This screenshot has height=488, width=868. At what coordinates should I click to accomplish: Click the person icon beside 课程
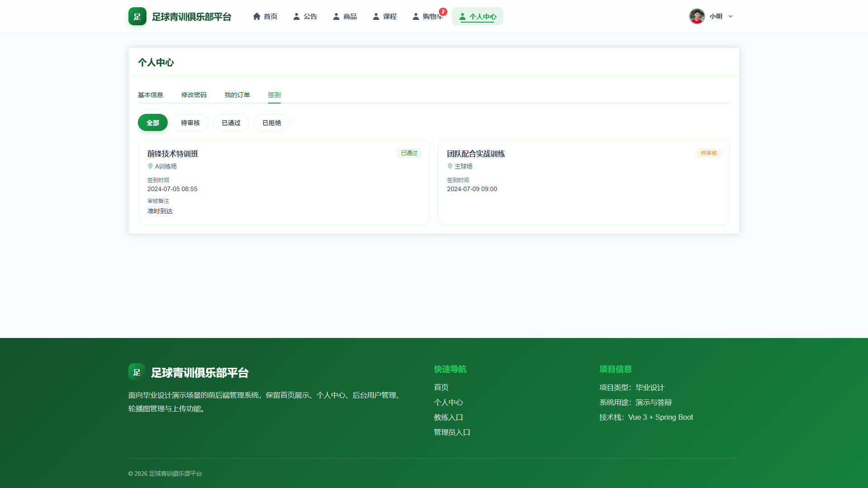[376, 16]
